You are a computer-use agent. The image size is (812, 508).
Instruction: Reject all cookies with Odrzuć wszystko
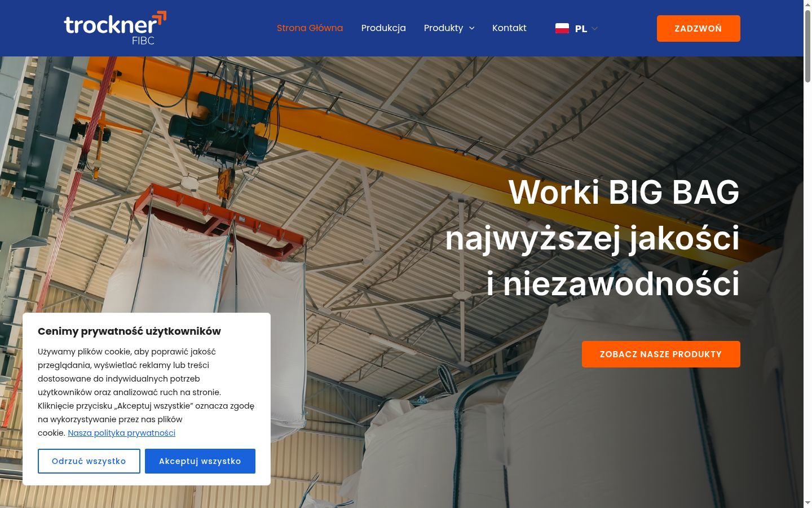(x=89, y=461)
